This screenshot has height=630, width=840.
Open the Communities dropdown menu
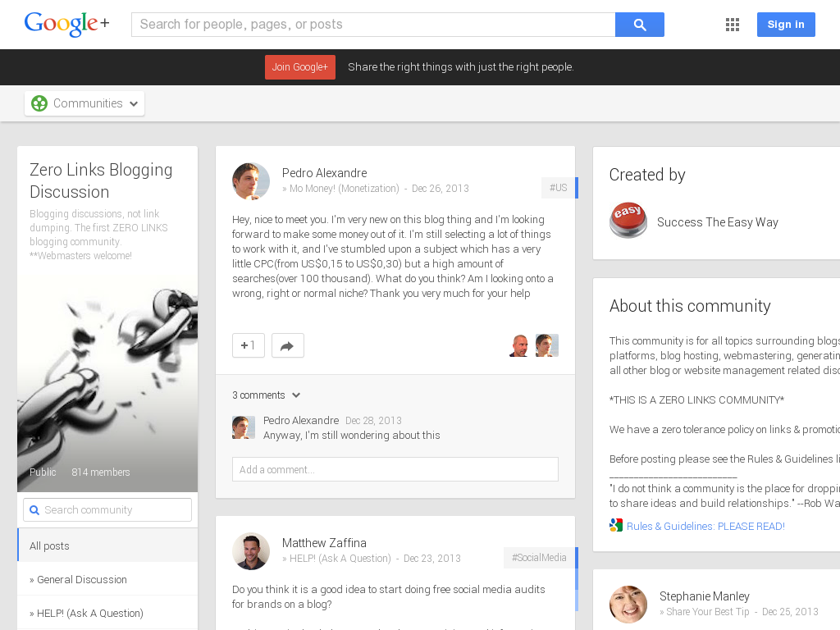84,103
